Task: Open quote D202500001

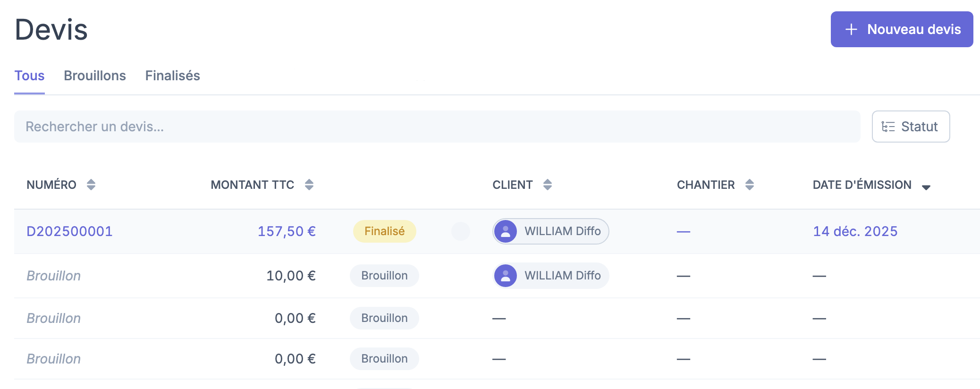Action: 69,231
